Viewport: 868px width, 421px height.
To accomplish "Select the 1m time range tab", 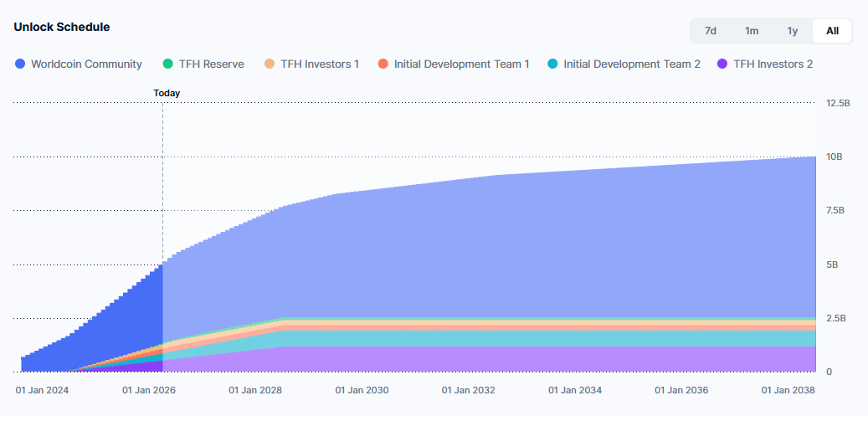I will (x=752, y=31).
